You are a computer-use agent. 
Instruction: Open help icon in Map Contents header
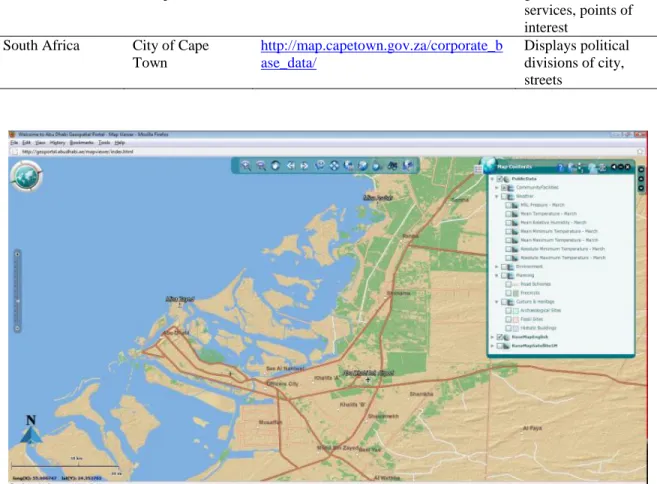[x=561, y=168]
